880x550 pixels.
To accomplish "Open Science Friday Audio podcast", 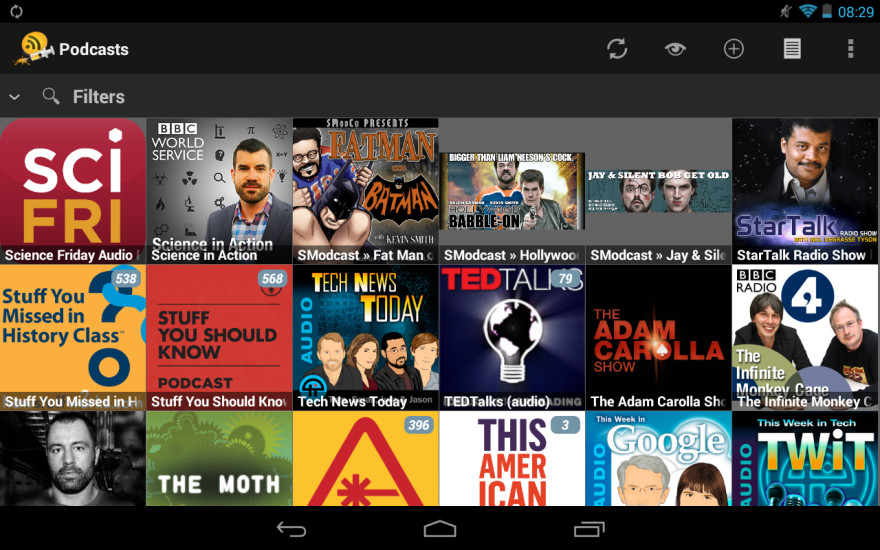I will pyautogui.click(x=73, y=191).
